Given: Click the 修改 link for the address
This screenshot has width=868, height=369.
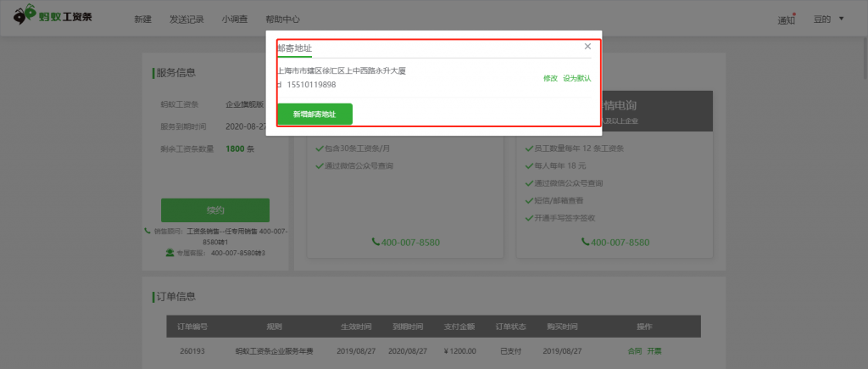Looking at the screenshot, I should coord(550,78).
